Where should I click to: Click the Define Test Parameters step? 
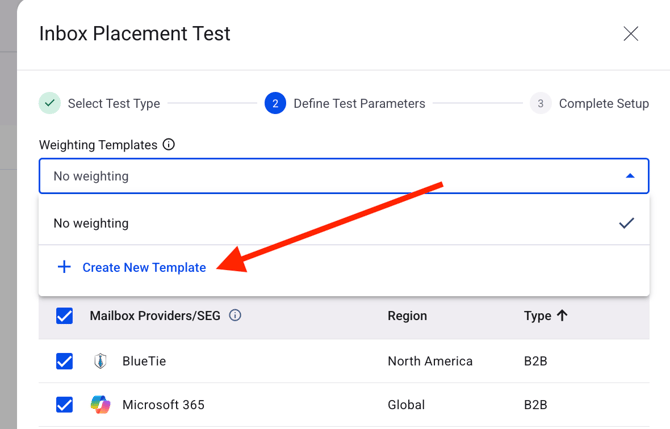358,103
